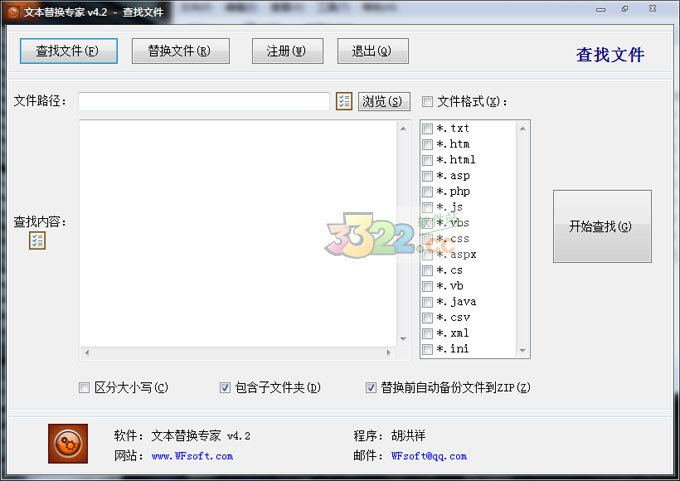The width and height of the screenshot is (680, 481).
Task: Minimize the 文本替换专家 window
Action: tap(601, 9)
